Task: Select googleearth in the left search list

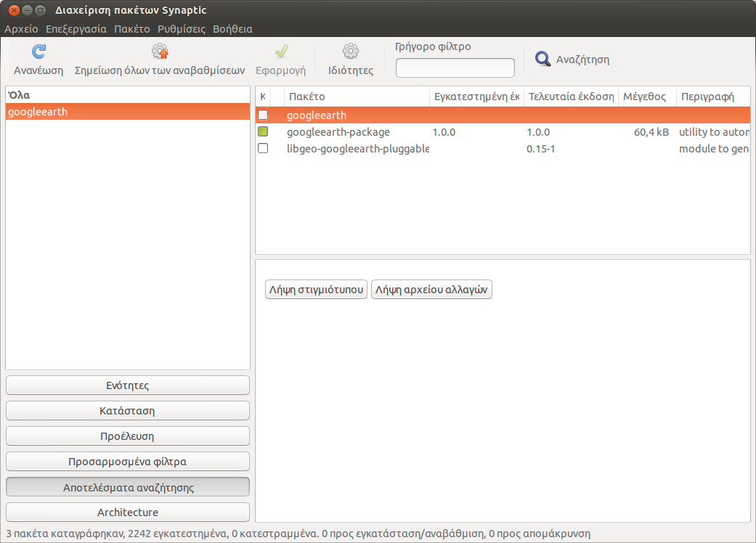Action: (128, 112)
